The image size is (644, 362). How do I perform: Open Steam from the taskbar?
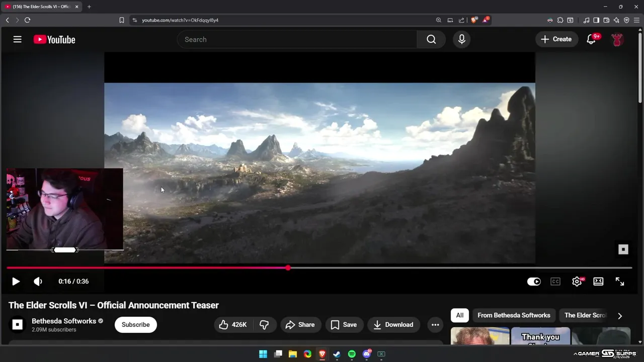(x=337, y=354)
